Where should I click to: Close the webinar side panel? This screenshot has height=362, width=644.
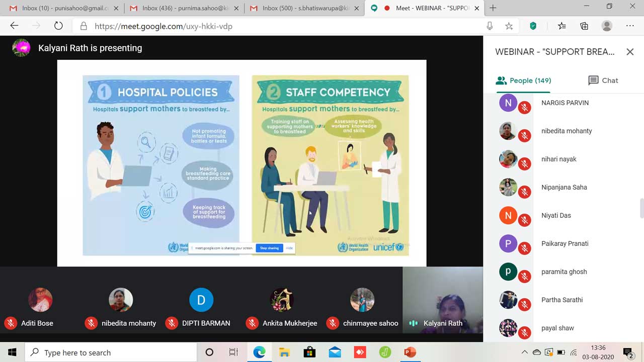pos(630,52)
